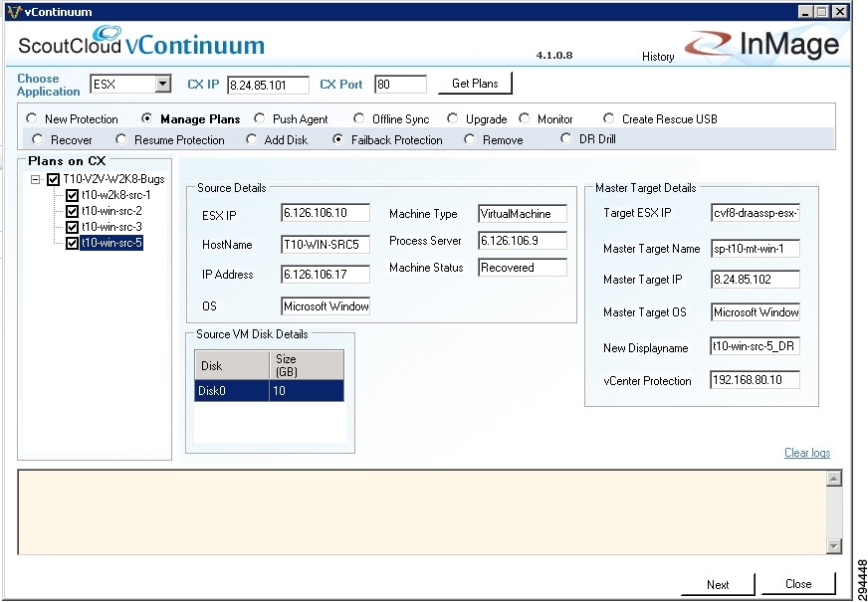This screenshot has width=868, height=602.
Task: Click the Next button
Action: coord(718,585)
